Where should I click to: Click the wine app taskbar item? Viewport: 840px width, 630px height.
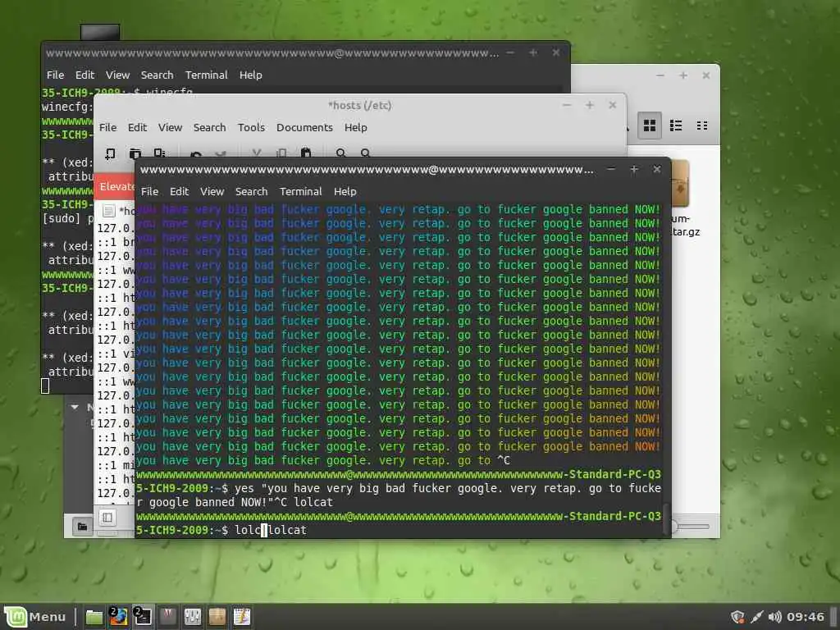point(167,617)
